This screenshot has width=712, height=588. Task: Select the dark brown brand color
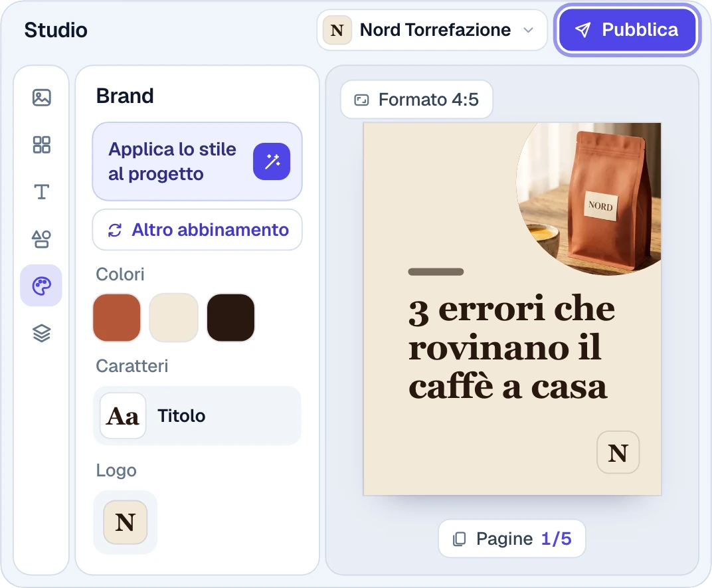pyautogui.click(x=230, y=318)
